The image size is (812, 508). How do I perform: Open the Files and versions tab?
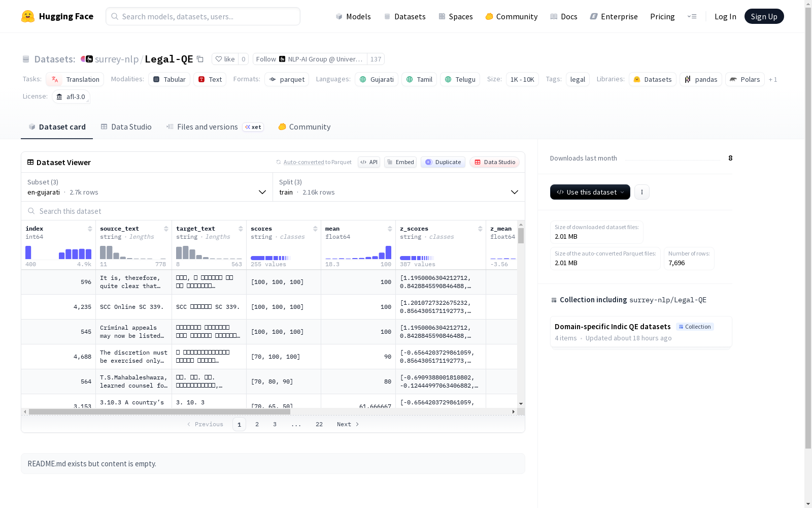pyautogui.click(x=215, y=127)
